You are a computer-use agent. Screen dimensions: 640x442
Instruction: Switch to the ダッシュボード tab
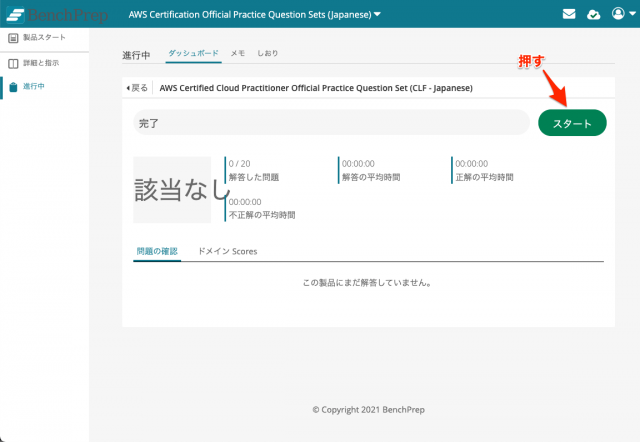[x=193, y=53]
